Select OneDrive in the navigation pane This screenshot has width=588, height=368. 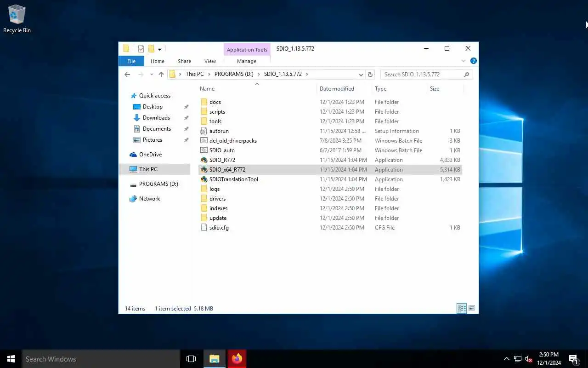(x=150, y=155)
